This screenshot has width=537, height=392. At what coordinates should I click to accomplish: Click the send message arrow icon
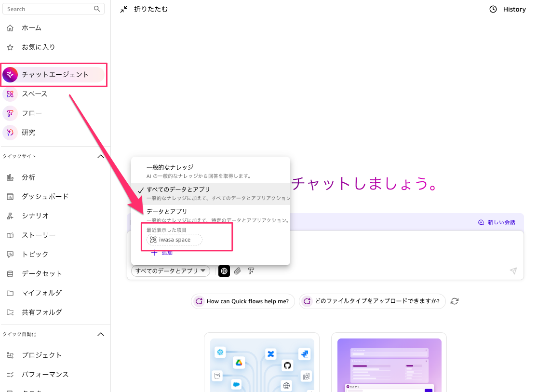(513, 271)
